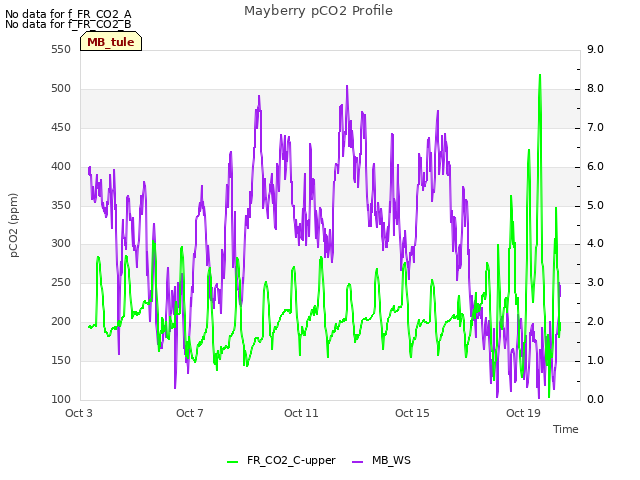Select the MB_WS legend entry
The width and height of the screenshot is (640, 480).
click(381, 460)
